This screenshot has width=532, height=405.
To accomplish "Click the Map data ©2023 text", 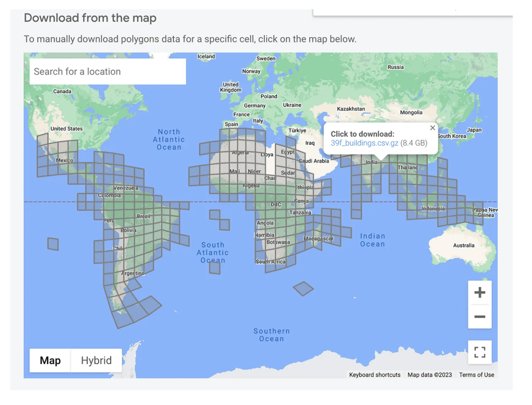I will pyautogui.click(x=429, y=375).
